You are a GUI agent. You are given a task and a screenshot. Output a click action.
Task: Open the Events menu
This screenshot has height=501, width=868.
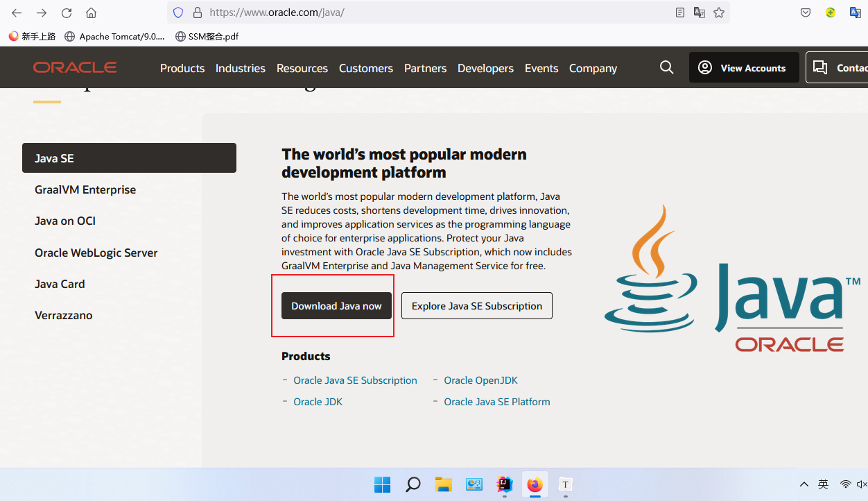click(541, 68)
